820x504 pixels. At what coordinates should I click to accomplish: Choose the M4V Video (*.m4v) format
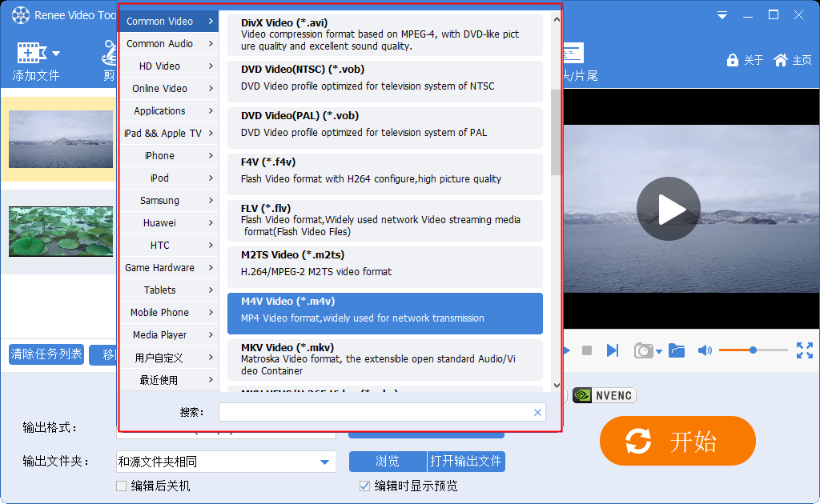385,314
